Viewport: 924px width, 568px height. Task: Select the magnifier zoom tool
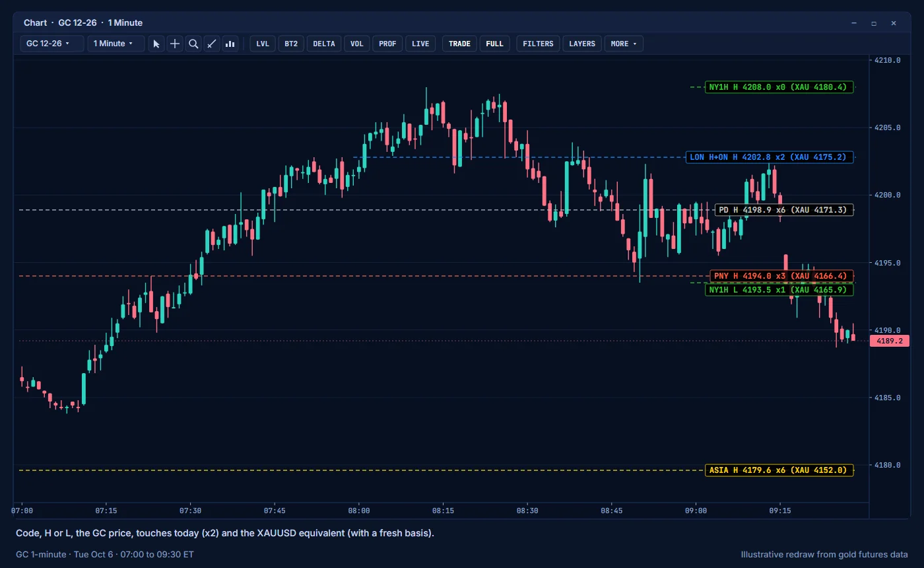pos(193,44)
